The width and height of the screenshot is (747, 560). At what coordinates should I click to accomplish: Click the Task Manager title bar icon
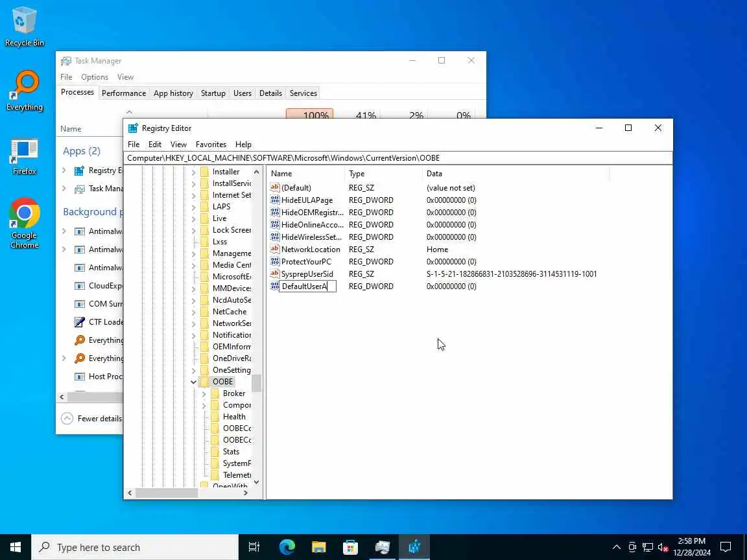point(65,61)
